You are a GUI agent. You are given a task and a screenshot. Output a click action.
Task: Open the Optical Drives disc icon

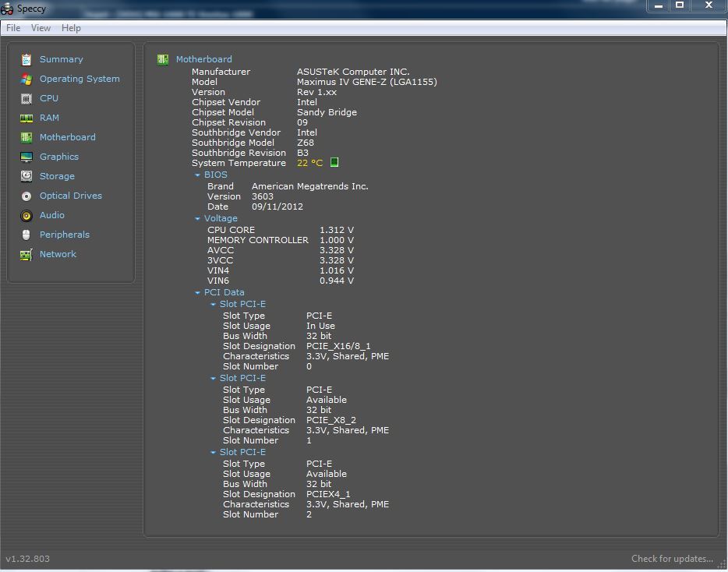27,196
